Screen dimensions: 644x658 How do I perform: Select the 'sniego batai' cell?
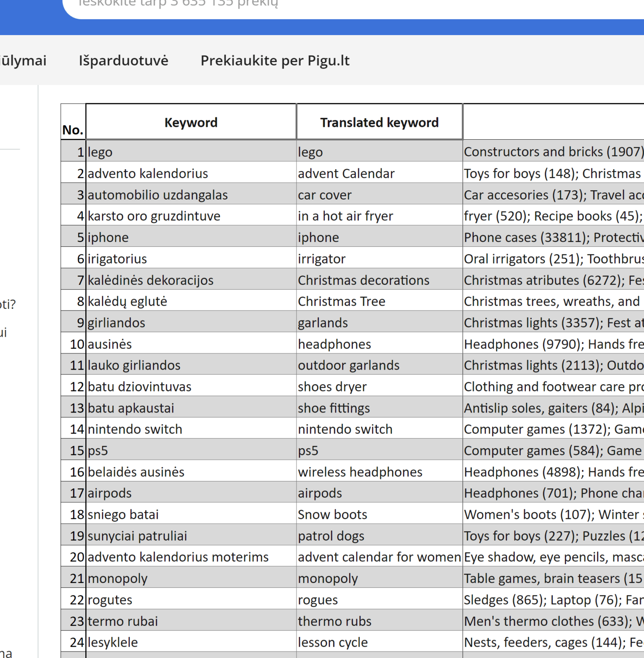tap(191, 513)
